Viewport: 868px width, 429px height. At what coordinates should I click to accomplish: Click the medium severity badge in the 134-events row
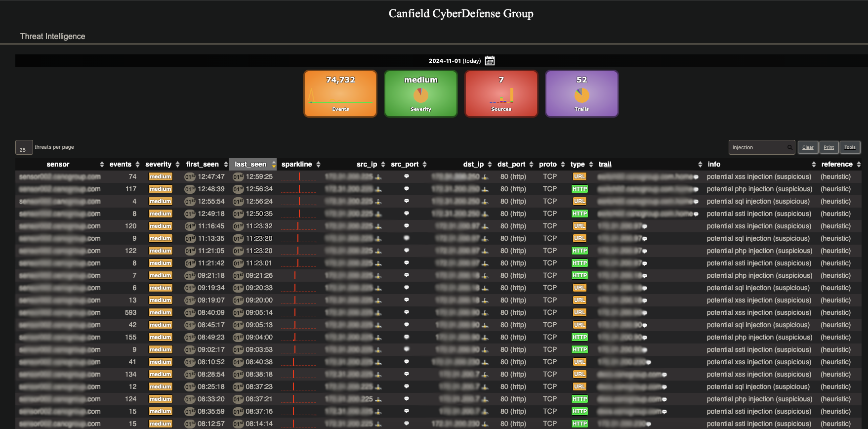pos(161,374)
